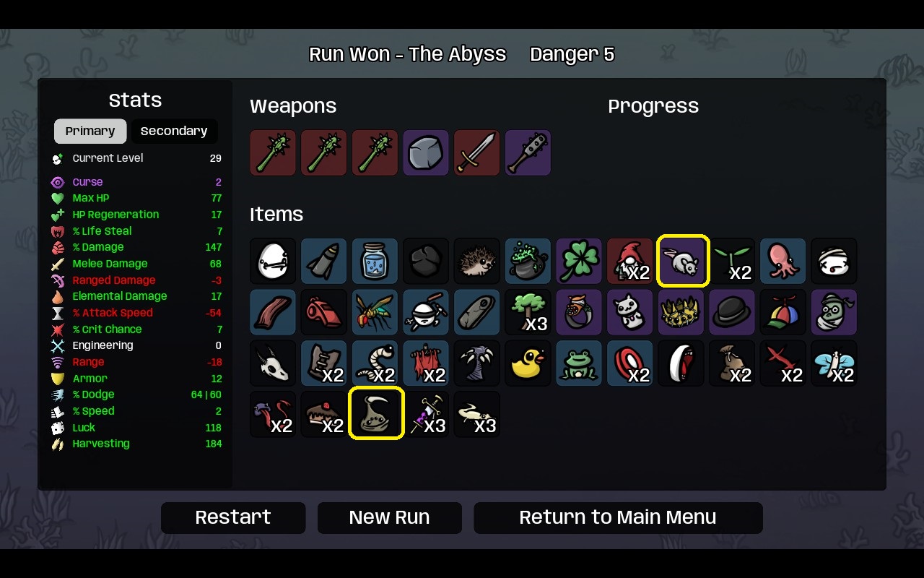The height and width of the screenshot is (578, 924).
Task: Click the spiked purple club weapon
Action: tap(528, 152)
